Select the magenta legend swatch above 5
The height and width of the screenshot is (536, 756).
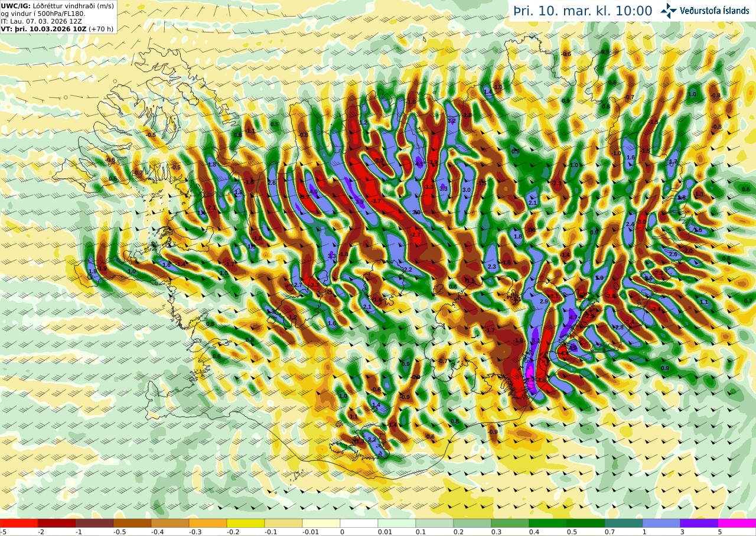pyautogui.click(x=737, y=523)
